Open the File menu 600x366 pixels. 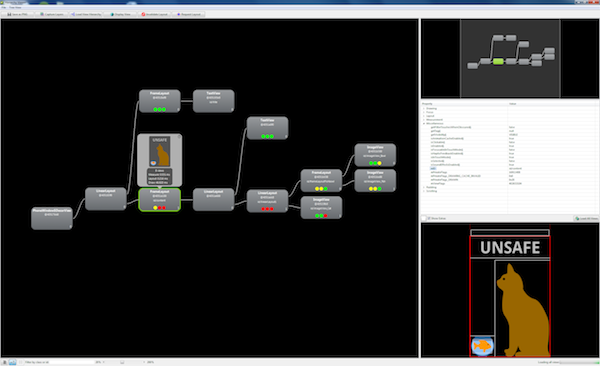tap(3, 7)
